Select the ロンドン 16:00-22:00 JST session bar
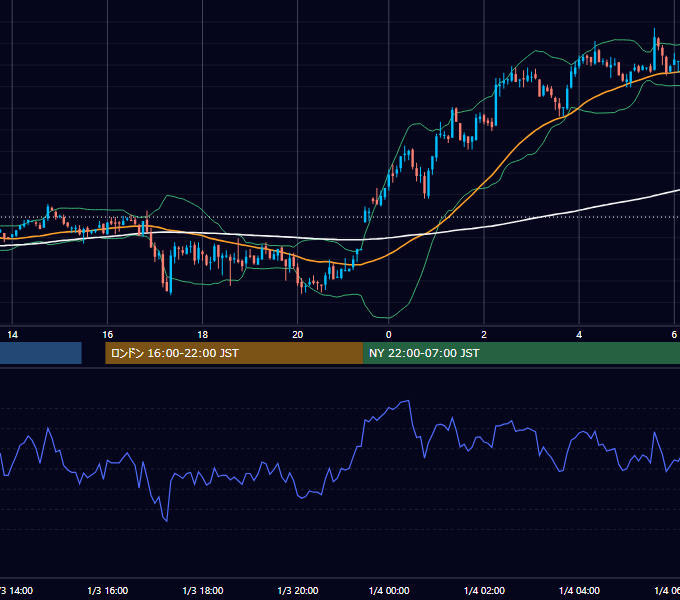The image size is (680, 600). click(x=234, y=353)
